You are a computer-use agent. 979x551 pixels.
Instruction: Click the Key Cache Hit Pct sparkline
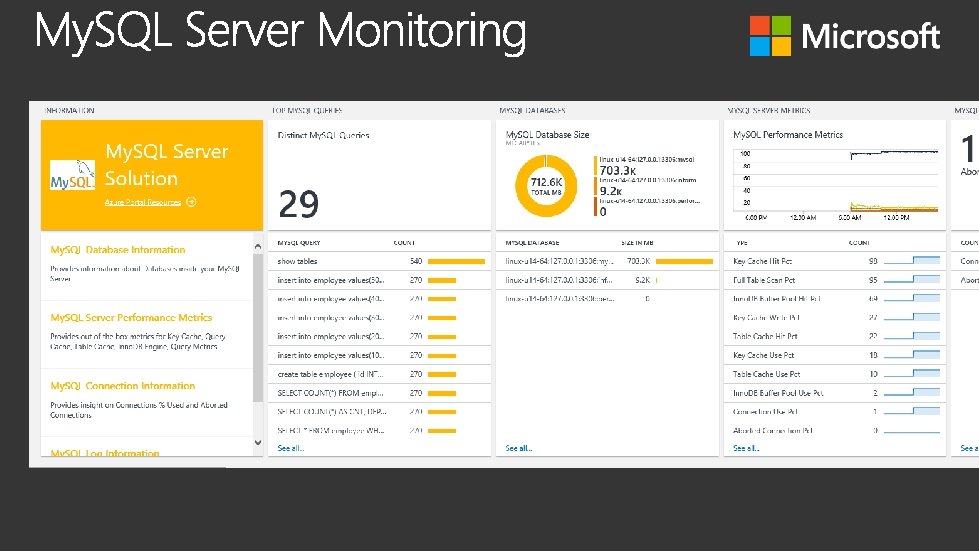point(912,261)
